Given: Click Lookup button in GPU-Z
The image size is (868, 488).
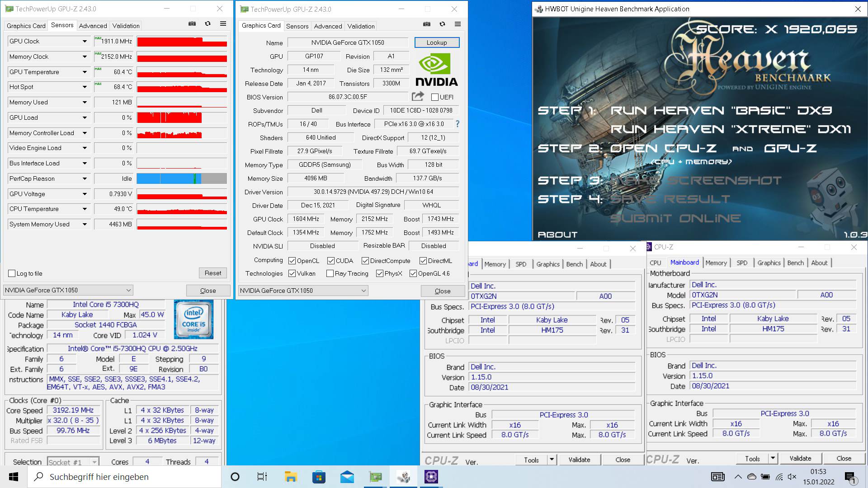Looking at the screenshot, I should pos(437,42).
